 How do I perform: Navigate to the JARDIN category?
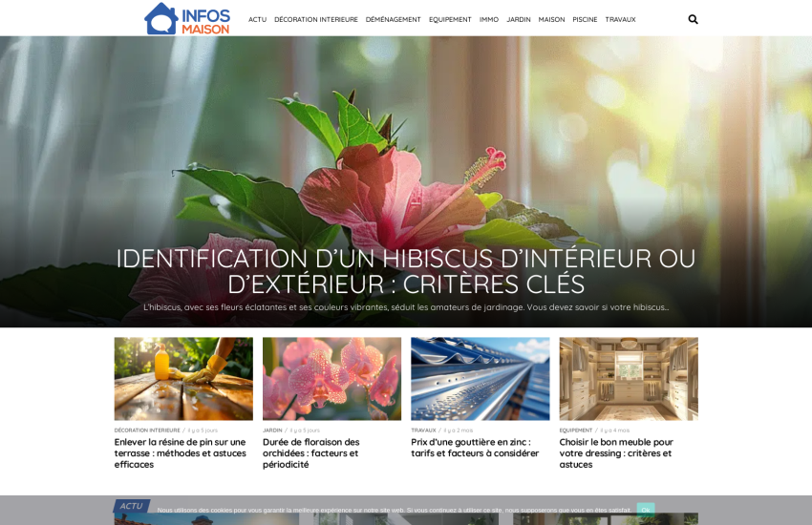pos(518,19)
